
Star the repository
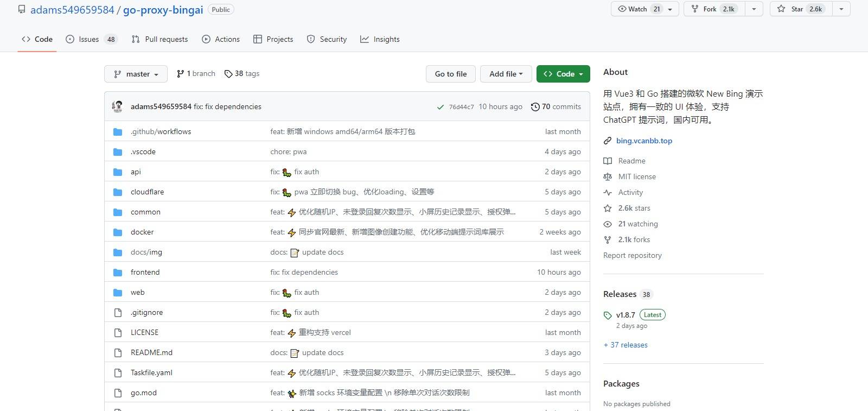pyautogui.click(x=801, y=9)
